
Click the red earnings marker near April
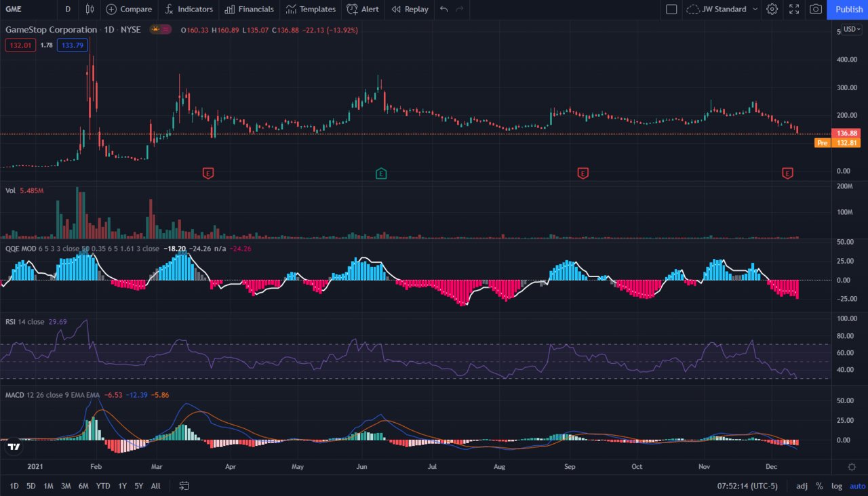point(208,173)
